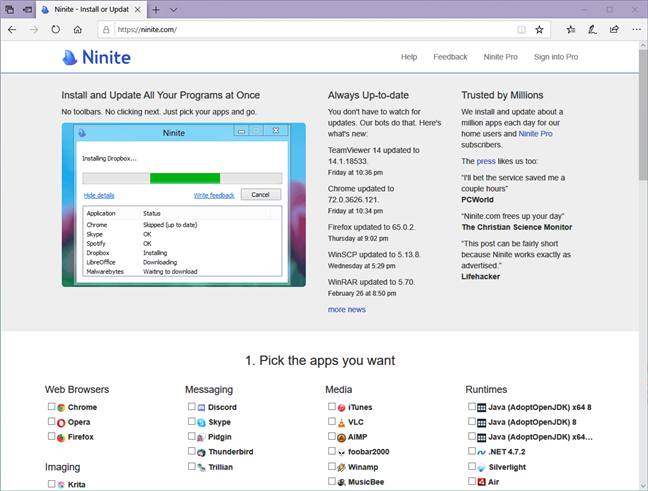Open the tab list dropdown chevron

pos(174,10)
